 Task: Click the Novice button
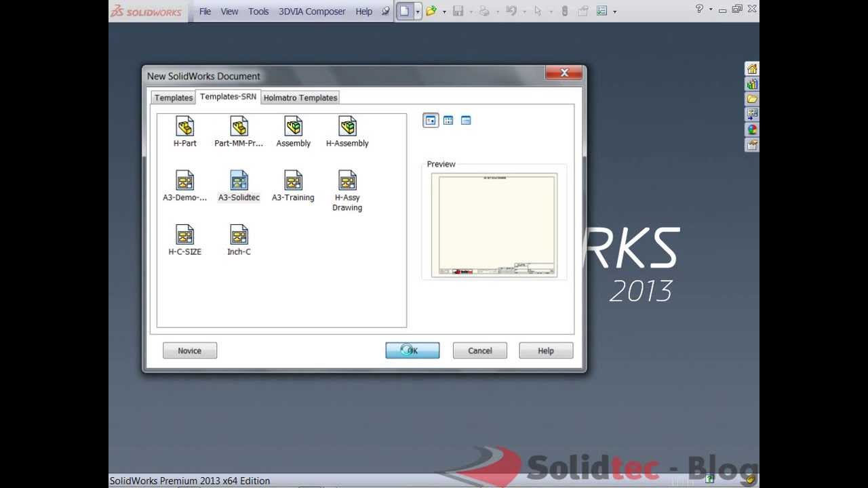point(190,350)
